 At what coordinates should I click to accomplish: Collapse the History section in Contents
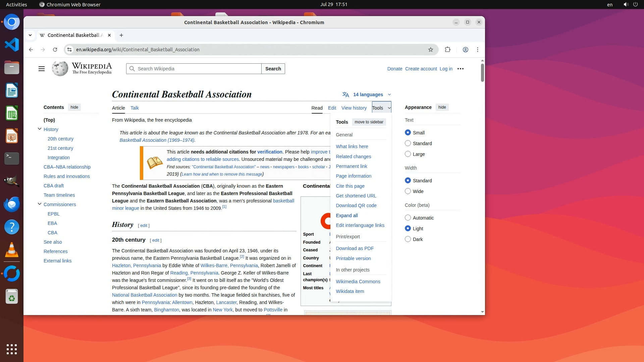[40, 129]
